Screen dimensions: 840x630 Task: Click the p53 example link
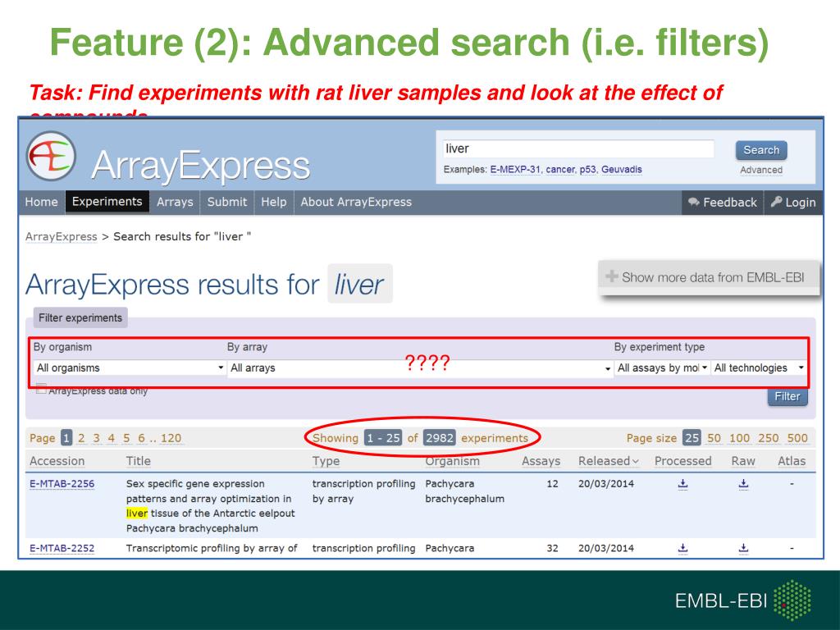click(587, 169)
